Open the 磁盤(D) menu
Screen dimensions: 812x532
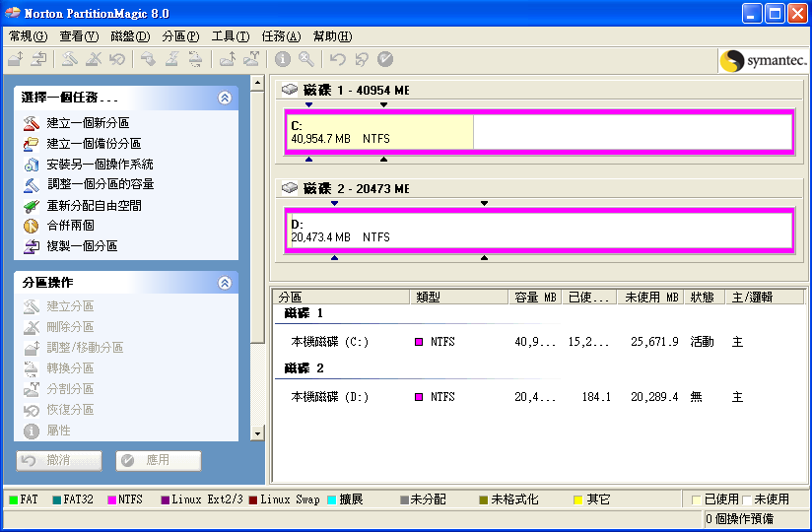click(x=130, y=36)
